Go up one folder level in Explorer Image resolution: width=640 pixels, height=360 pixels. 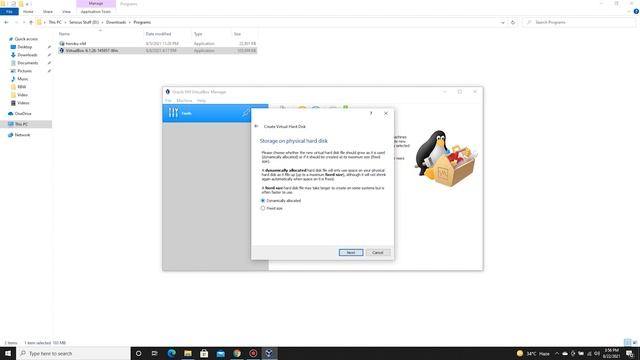(31, 22)
